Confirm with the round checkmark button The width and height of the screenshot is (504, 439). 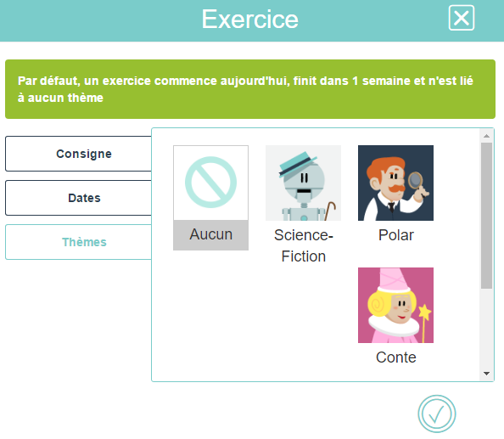point(437,414)
